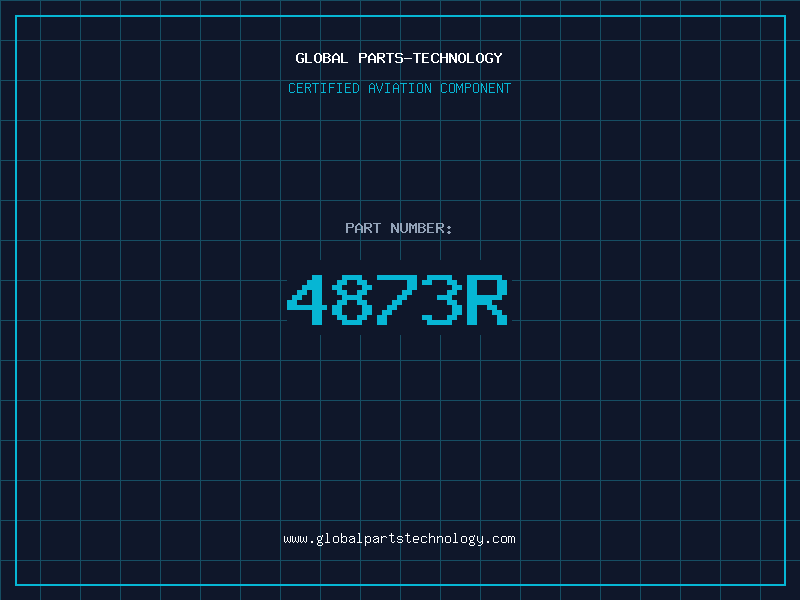Click the word GLOBAL in the title
This screenshot has width=800, height=600.
pos(322,58)
